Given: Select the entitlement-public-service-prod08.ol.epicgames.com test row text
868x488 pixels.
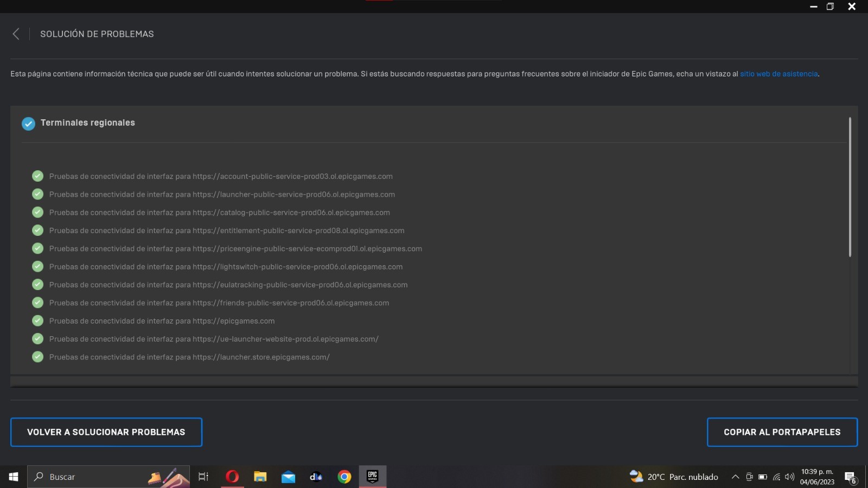Looking at the screenshot, I should [x=227, y=230].
